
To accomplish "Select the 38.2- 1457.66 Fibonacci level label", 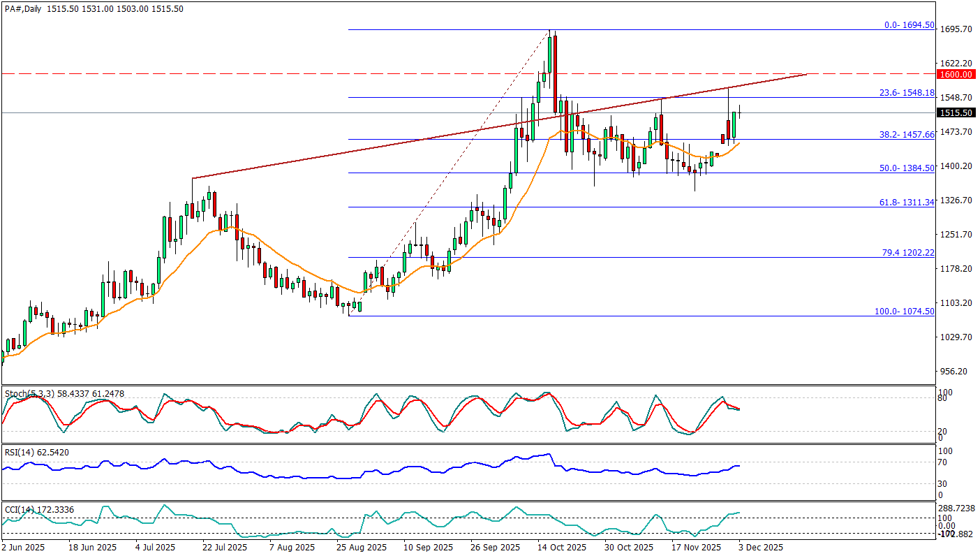I will coord(906,134).
